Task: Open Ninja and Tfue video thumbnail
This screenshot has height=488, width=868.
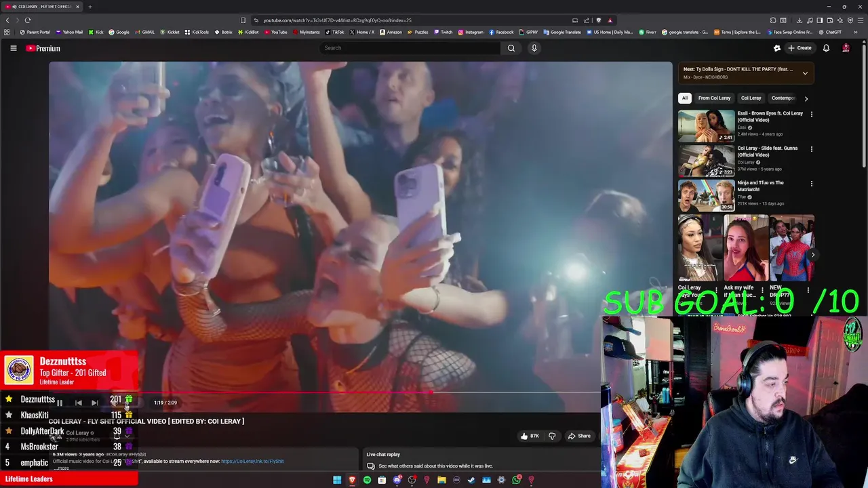Action: point(706,195)
